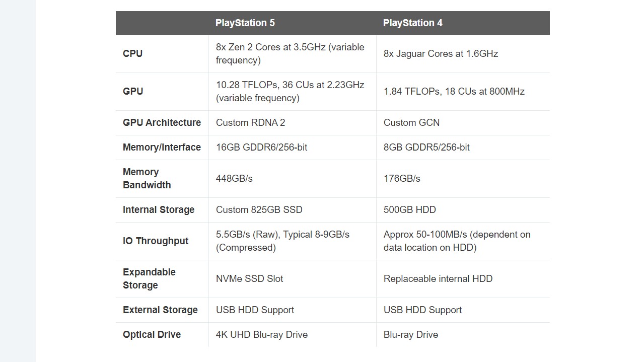Select the GPU row label

point(133,91)
